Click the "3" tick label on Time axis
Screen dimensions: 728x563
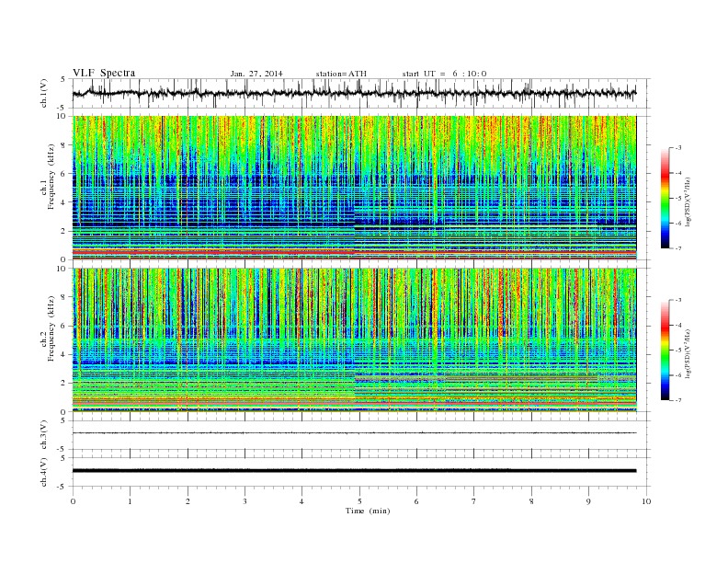[x=245, y=501]
